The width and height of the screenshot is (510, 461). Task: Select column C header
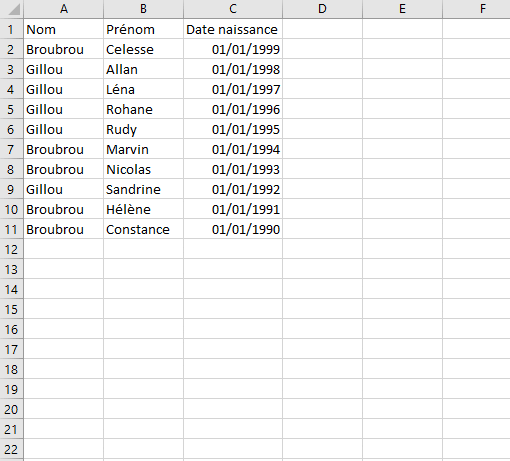[233, 9]
